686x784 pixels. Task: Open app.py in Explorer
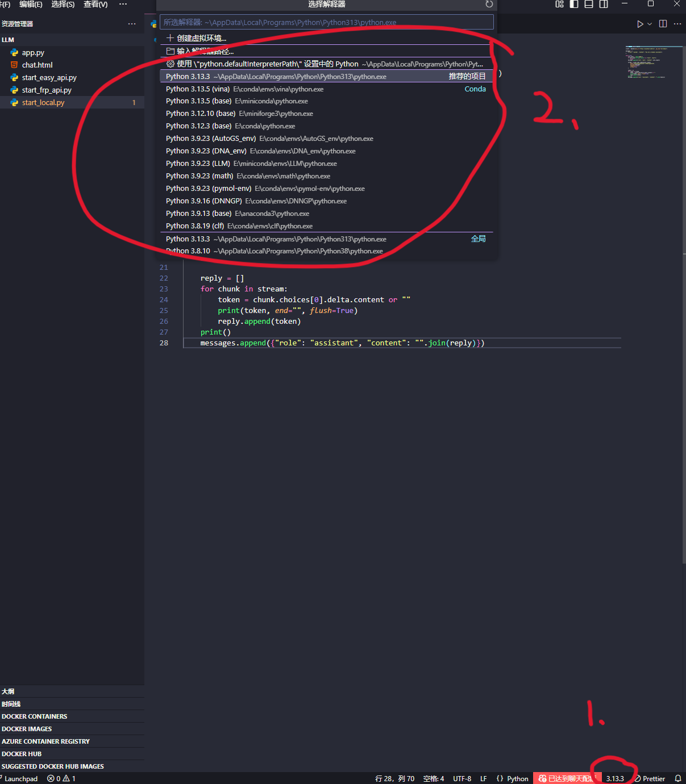coord(72,52)
